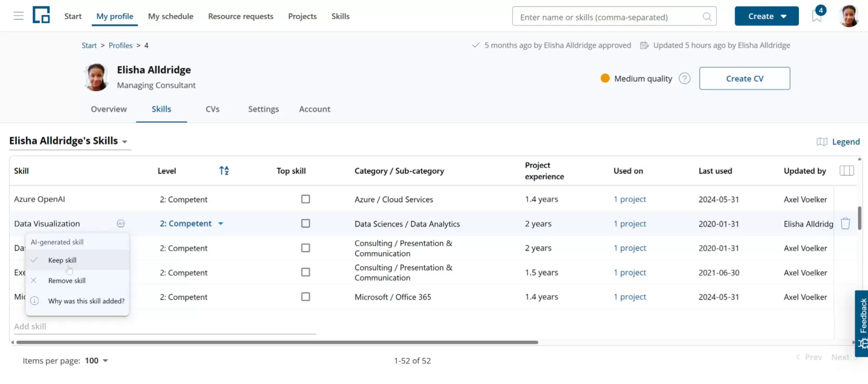
Task: Click the checkmark icon next to Keep skill
Action: point(34,260)
